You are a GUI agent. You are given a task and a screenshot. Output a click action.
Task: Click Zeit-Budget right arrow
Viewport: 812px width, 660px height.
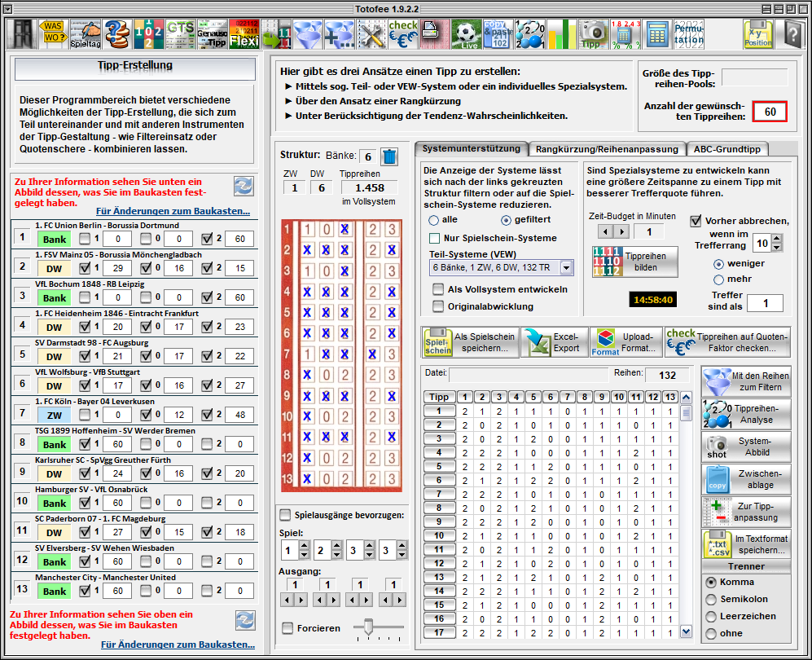tap(622, 231)
